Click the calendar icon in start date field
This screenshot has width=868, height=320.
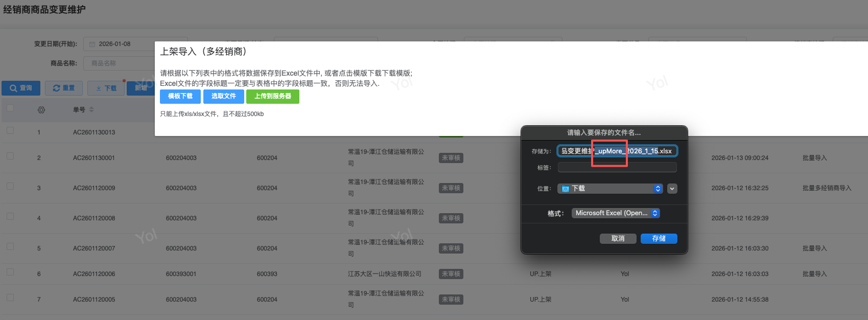point(92,44)
